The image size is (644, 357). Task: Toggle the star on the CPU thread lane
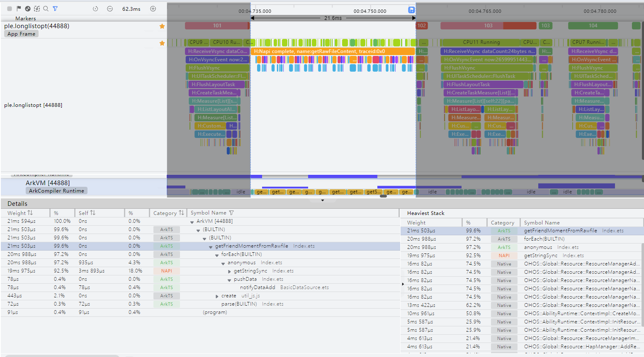pos(162,43)
